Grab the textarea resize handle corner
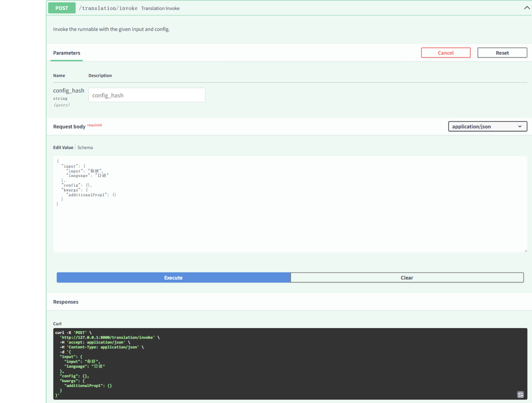Viewport: 532px width, 403px height. (x=526, y=251)
